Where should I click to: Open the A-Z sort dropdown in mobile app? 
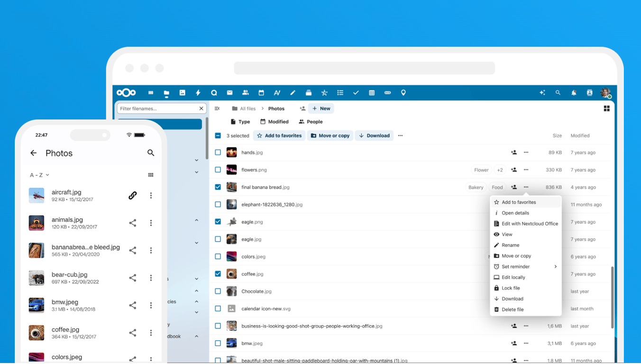pos(39,174)
